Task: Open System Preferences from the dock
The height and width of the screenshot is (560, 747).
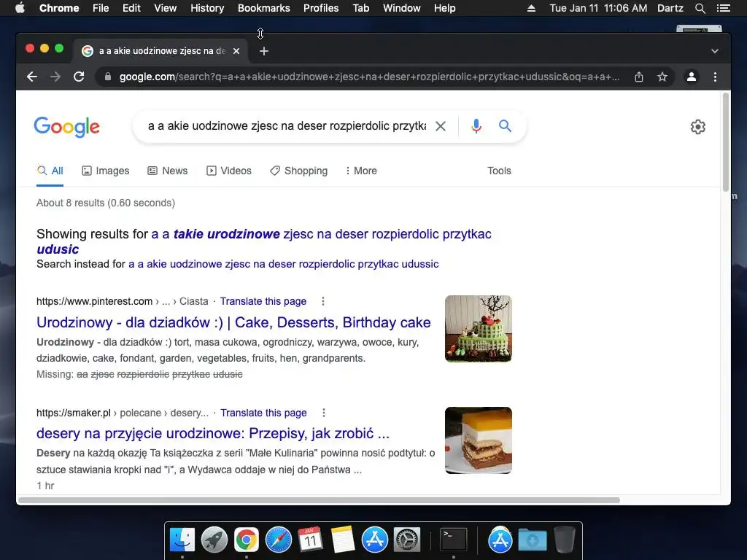Action: [406, 540]
